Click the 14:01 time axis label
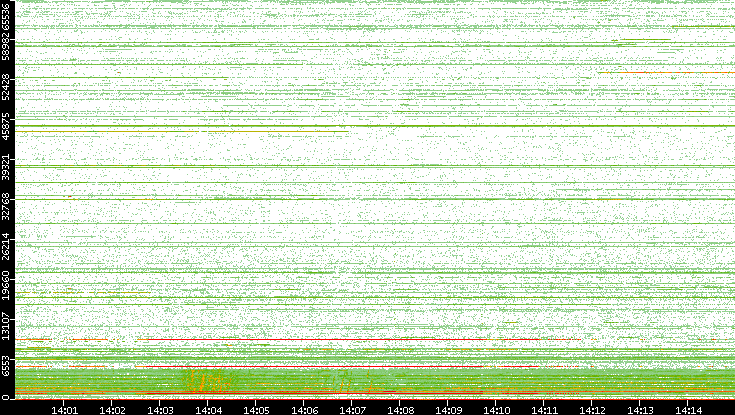Screen dimensions: 735x415 coord(64,410)
